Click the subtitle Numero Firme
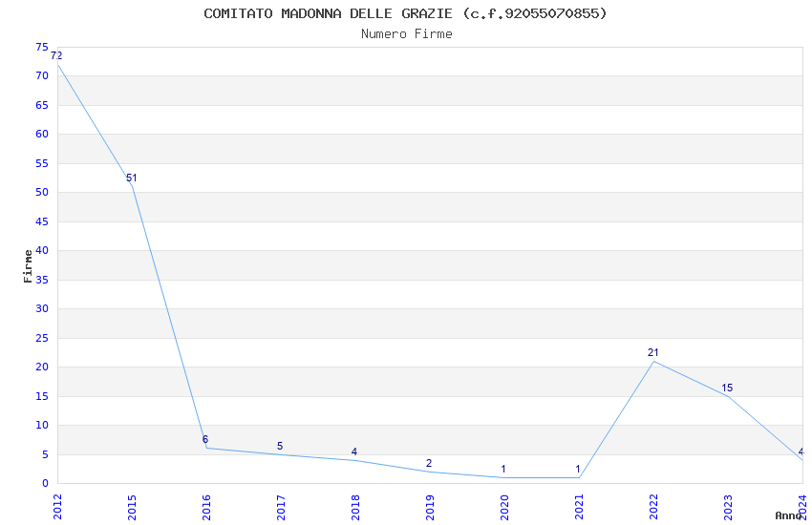812x525 pixels. (407, 34)
